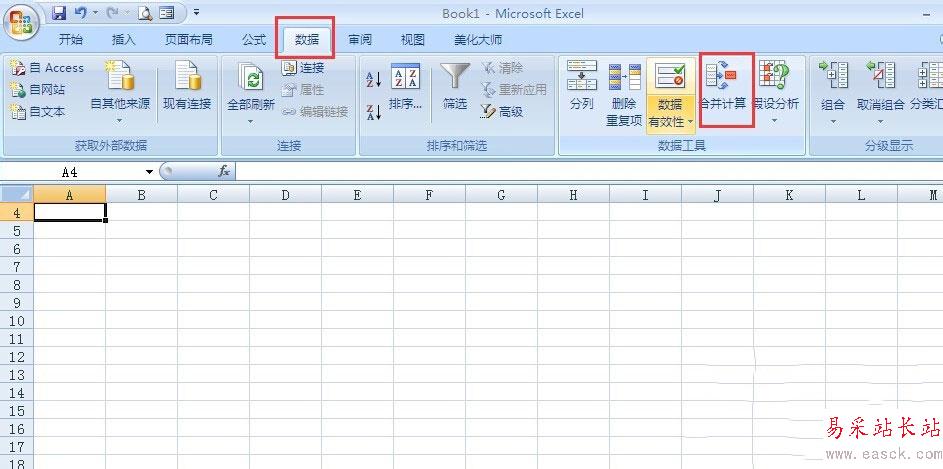Open the 视图 tab
The width and height of the screenshot is (943, 469).
click(413, 40)
